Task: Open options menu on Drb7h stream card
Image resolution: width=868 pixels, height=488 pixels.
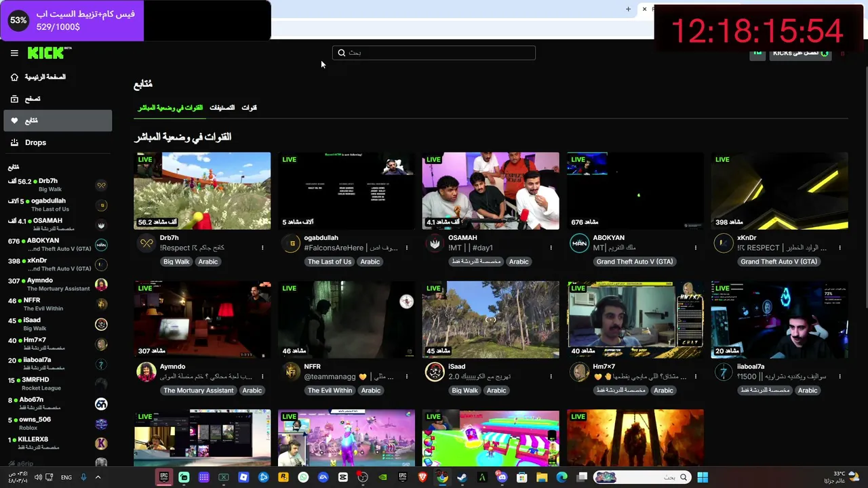Action: [262, 248]
